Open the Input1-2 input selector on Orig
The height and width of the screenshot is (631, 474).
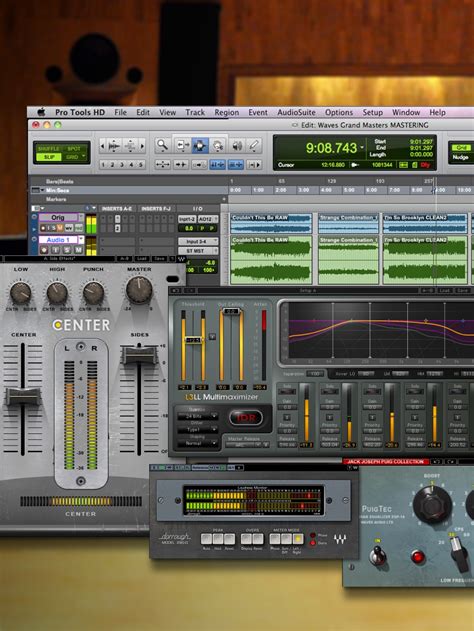[x=187, y=219]
